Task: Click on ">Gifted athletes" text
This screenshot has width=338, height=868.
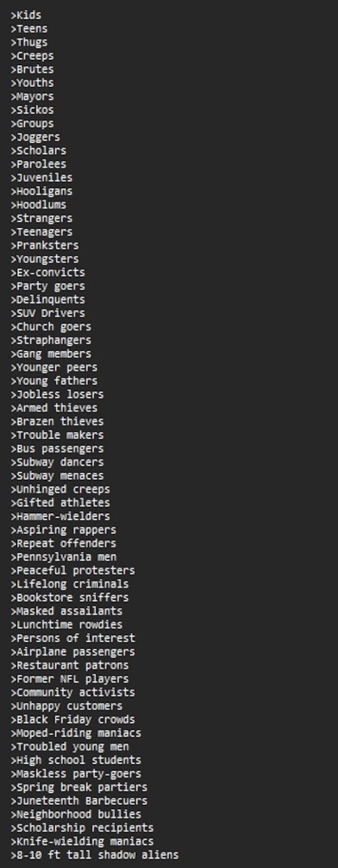Action: (60, 503)
